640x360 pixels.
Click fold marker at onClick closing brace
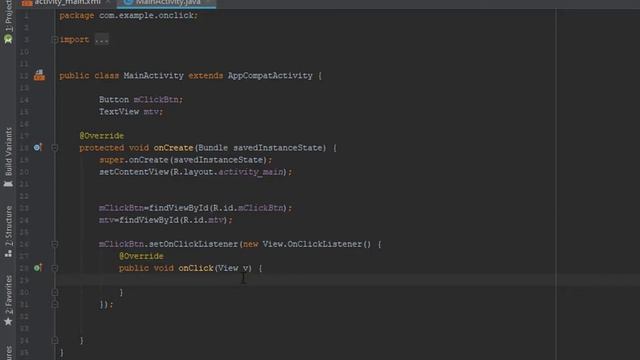coord(54,292)
